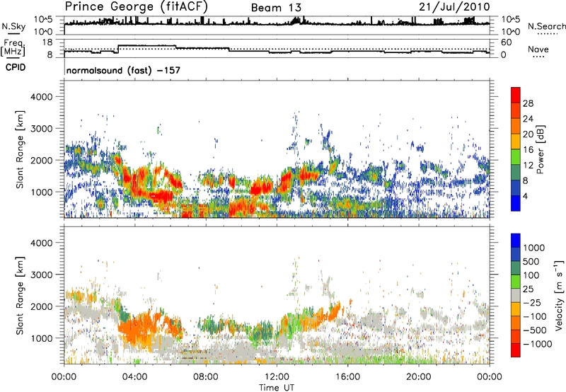566x392 pixels.
Task: Click the 'CPID' row label
Action: 16,67
